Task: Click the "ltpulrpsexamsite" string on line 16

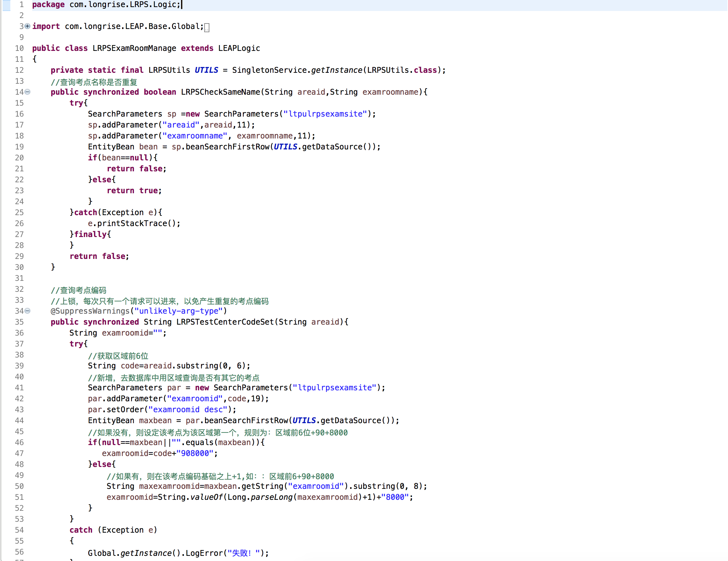Action: coord(325,114)
